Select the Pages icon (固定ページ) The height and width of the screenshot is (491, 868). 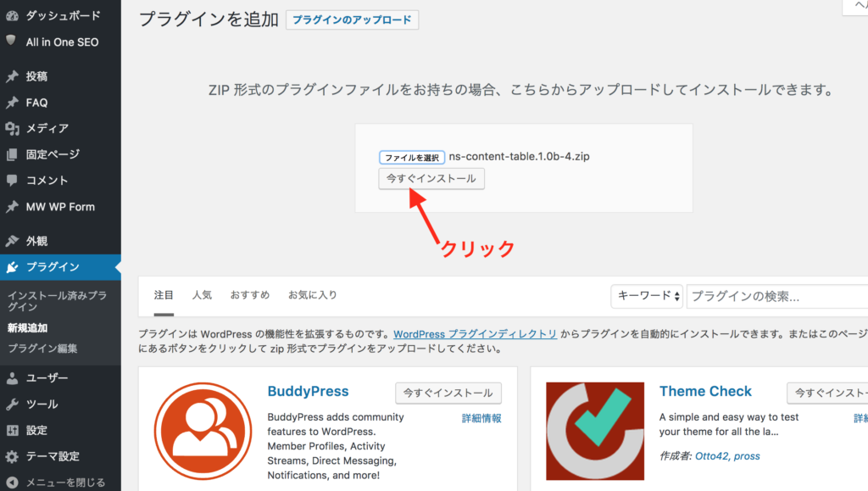click(12, 154)
